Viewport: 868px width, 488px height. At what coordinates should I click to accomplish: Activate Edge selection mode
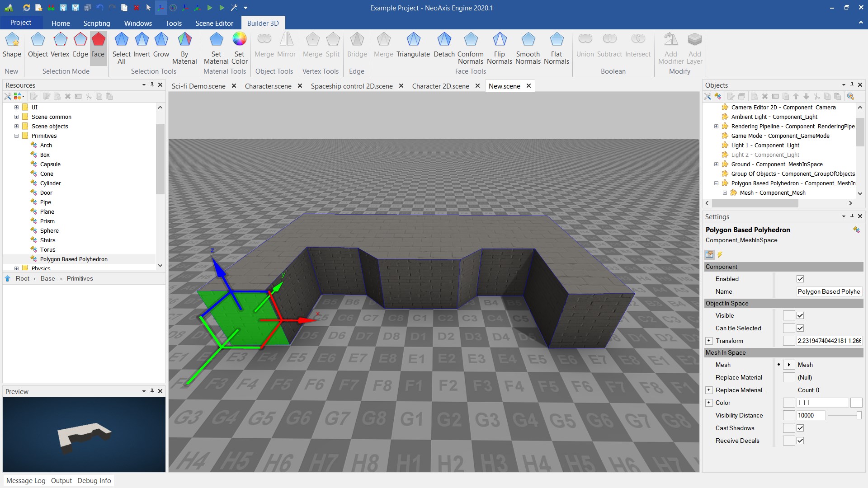click(80, 40)
